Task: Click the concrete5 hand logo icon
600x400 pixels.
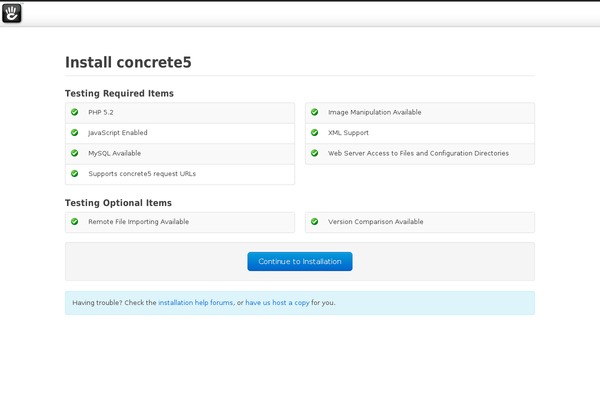Action: point(11,13)
